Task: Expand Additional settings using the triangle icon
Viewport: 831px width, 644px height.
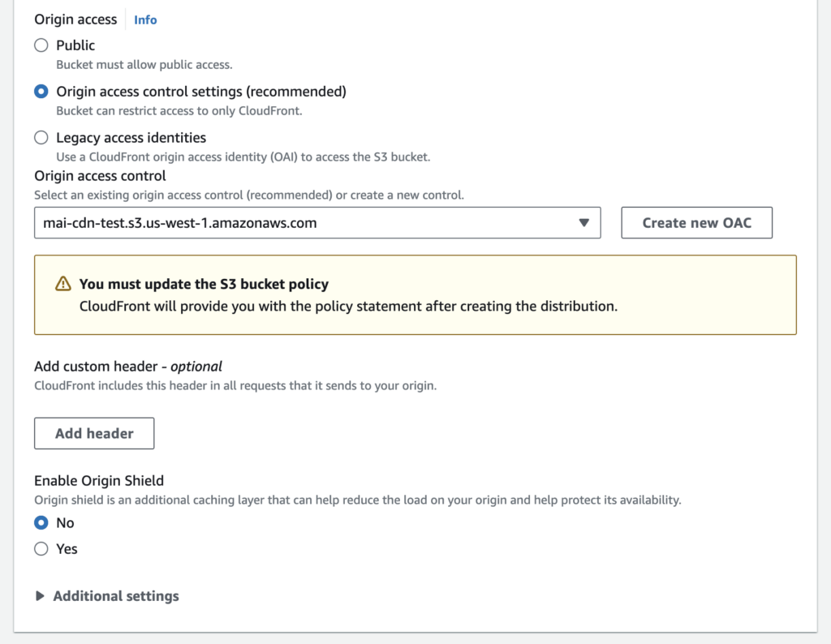Action: click(x=40, y=596)
